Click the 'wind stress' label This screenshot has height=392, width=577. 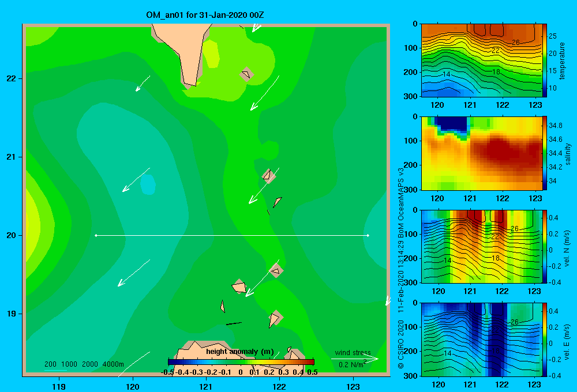(353, 352)
